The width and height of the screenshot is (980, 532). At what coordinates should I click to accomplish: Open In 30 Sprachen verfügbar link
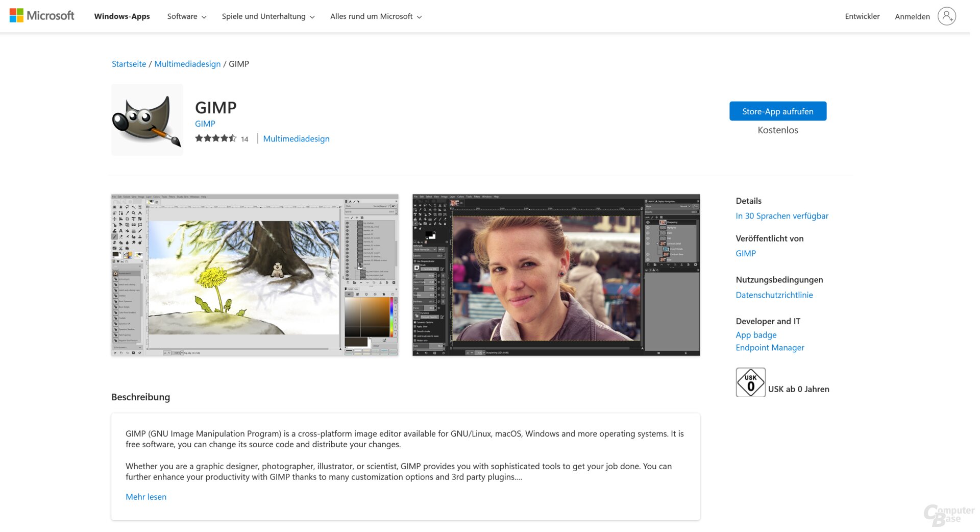tap(782, 216)
